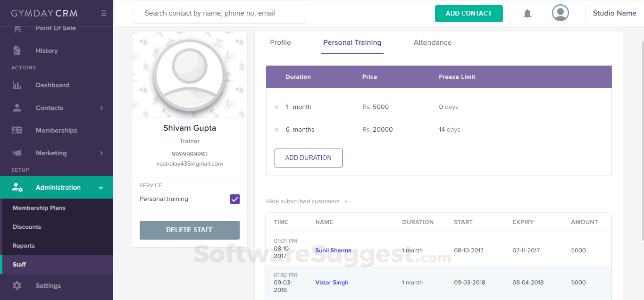Open Settings via the gear icon

[17, 286]
